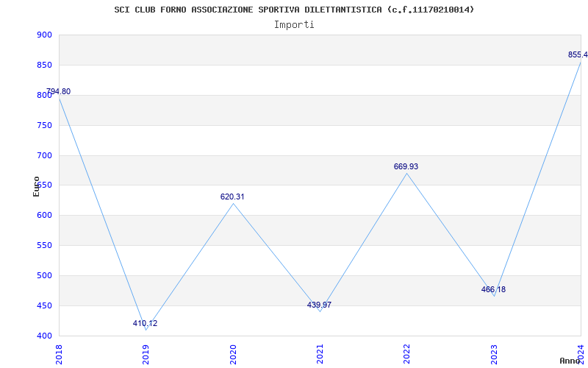Click the 2018 x-axis label
588x368 pixels.
click(58, 355)
